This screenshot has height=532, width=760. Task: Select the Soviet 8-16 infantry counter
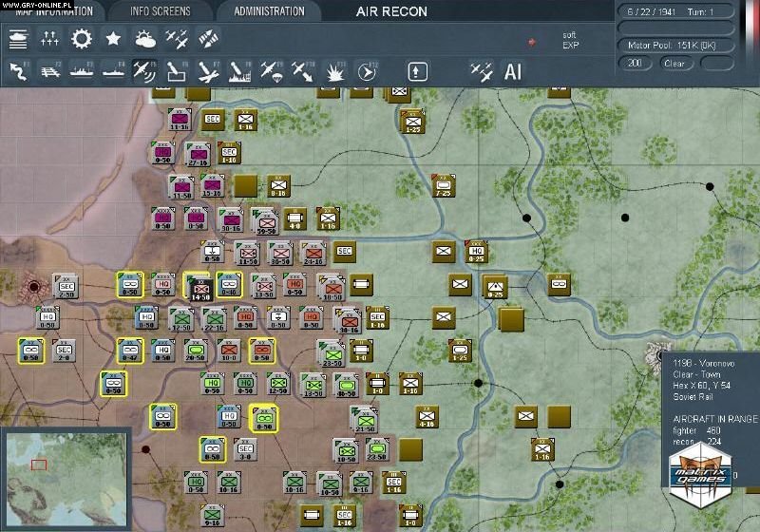tap(278, 186)
